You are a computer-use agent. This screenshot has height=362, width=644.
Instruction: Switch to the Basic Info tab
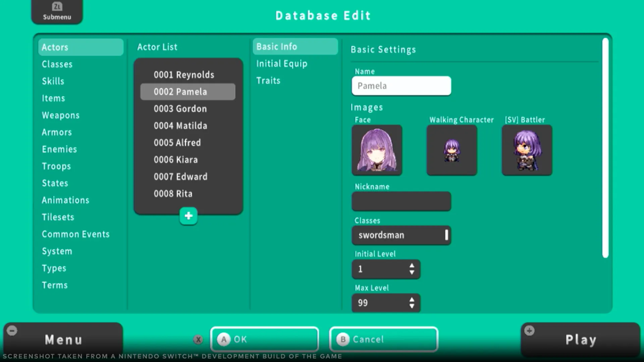click(295, 47)
